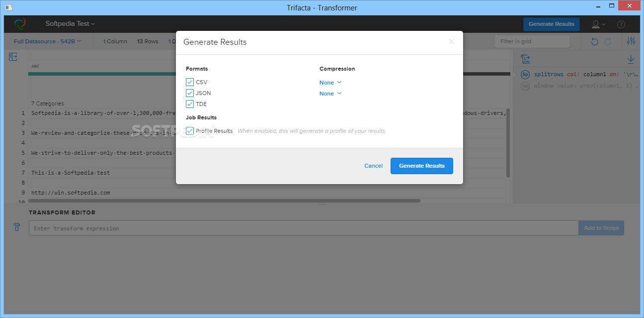Click the '1 Column' text
This screenshot has width=644, height=318.
coord(115,41)
